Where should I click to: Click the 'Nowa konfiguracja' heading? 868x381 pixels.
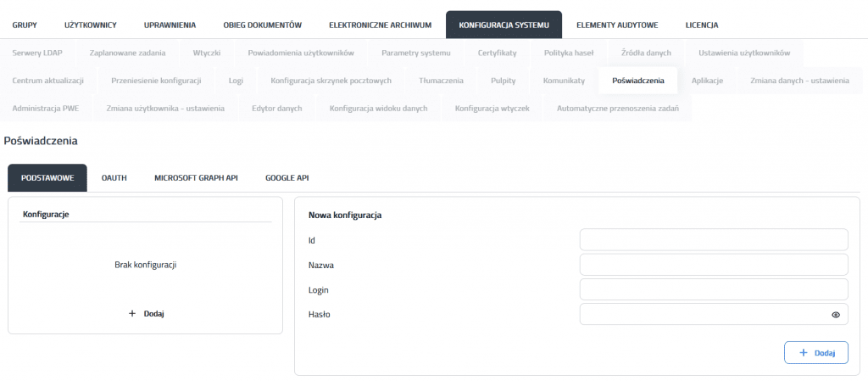tap(345, 216)
